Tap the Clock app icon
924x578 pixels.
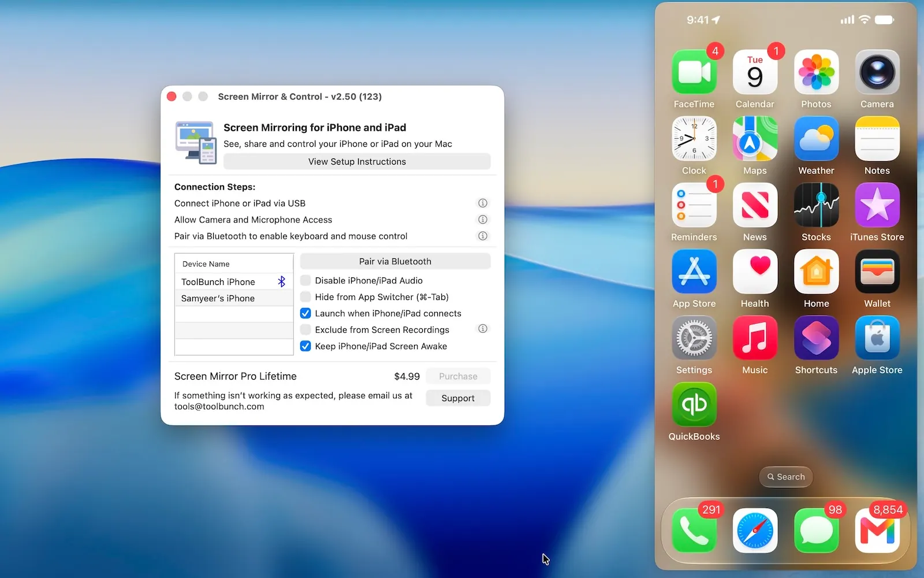click(694, 139)
